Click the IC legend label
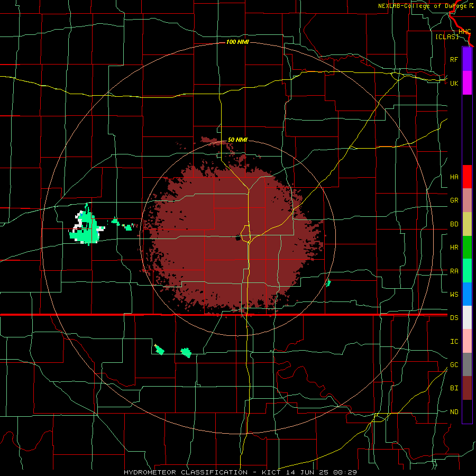 [454, 342]
